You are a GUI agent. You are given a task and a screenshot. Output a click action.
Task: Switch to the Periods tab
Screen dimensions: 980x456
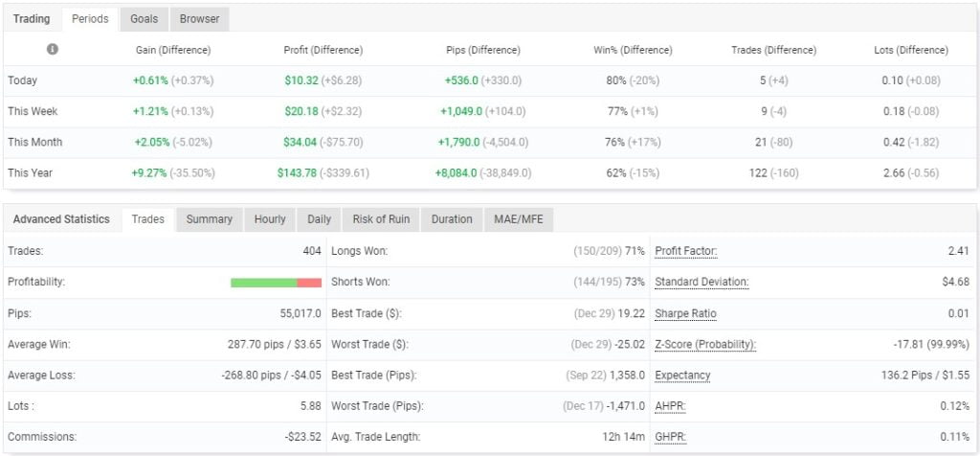(91, 18)
